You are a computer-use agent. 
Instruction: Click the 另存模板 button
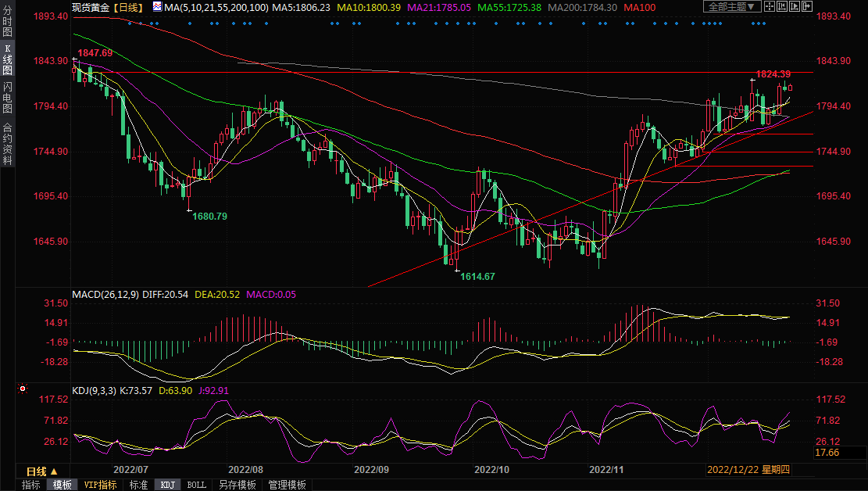[237, 485]
